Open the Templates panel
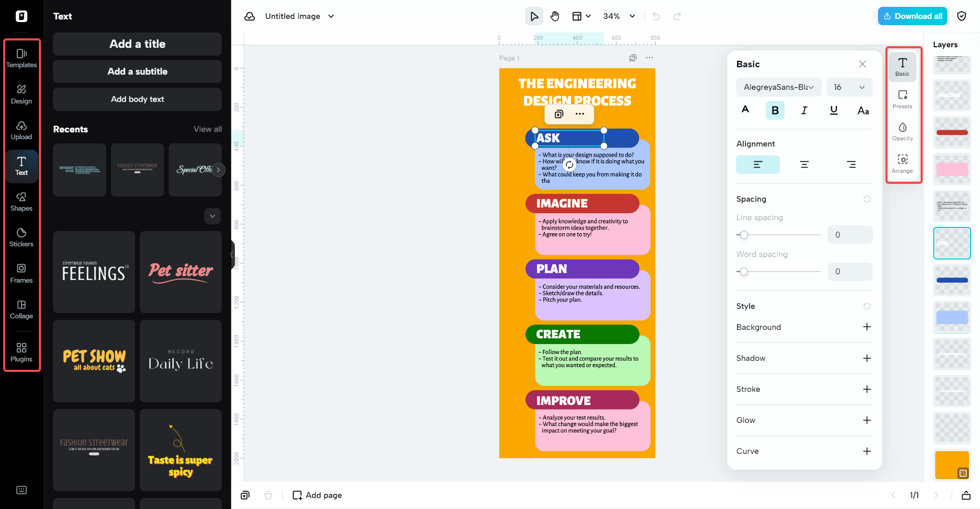 pyautogui.click(x=22, y=58)
